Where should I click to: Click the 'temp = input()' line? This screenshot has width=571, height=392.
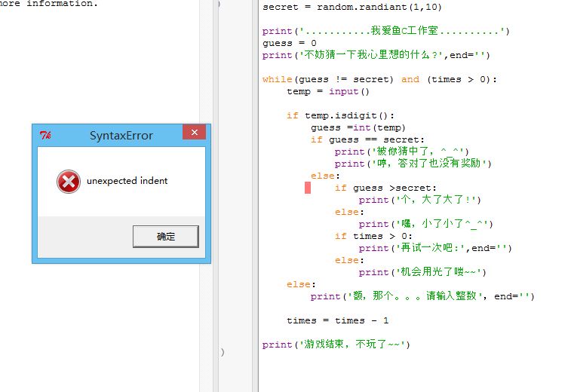tap(328, 91)
